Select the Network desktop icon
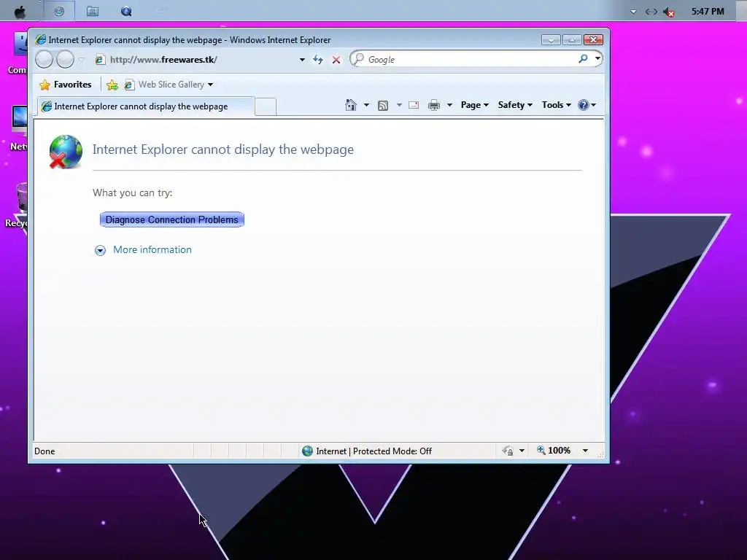Screen dimensions: 747x560 coord(19,128)
